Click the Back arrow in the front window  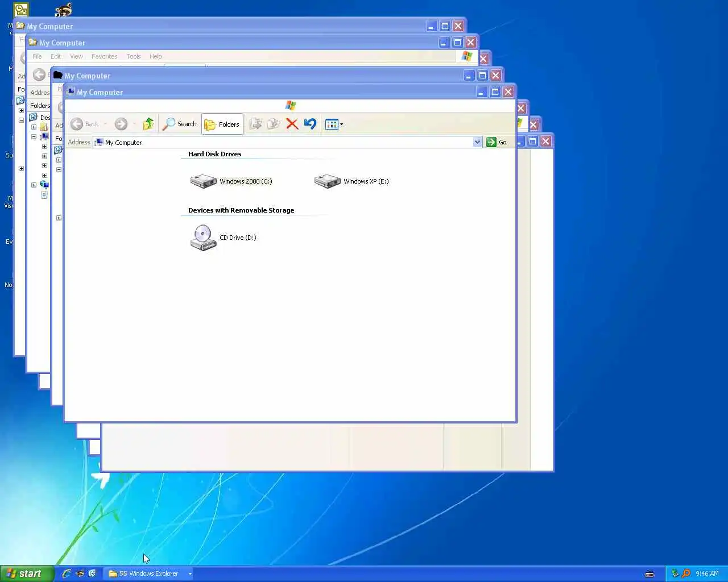pos(77,124)
